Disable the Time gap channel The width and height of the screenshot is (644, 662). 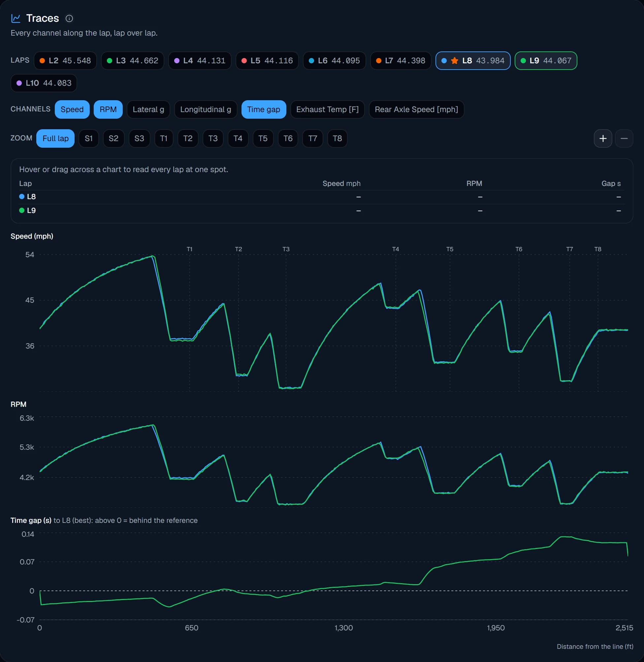tap(264, 109)
